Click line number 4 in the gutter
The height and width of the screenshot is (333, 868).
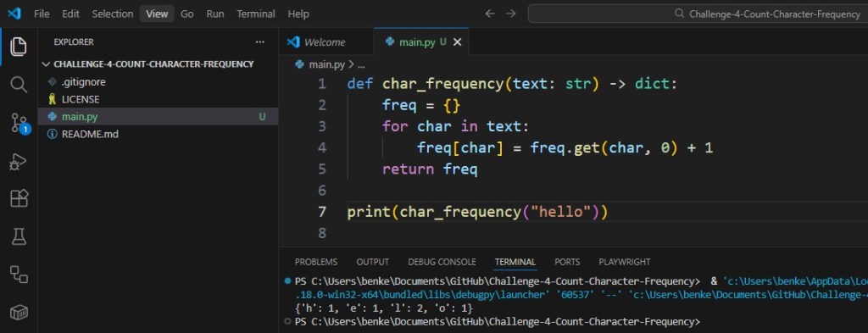[x=322, y=147]
